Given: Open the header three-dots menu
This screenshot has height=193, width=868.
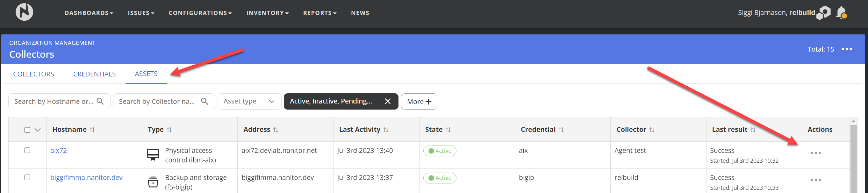Looking at the screenshot, I should pyautogui.click(x=846, y=49).
